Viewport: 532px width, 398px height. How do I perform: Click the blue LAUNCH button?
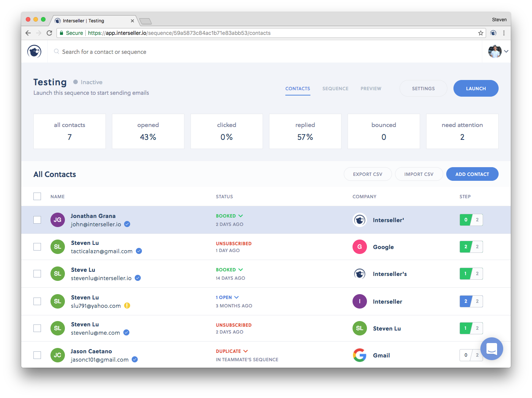coord(476,88)
